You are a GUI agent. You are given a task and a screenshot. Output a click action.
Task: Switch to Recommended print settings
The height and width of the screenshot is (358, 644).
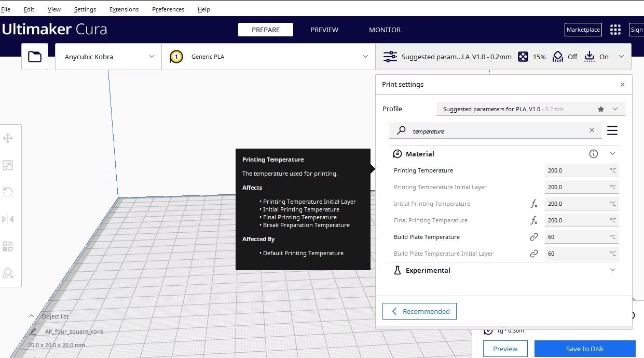(x=419, y=311)
